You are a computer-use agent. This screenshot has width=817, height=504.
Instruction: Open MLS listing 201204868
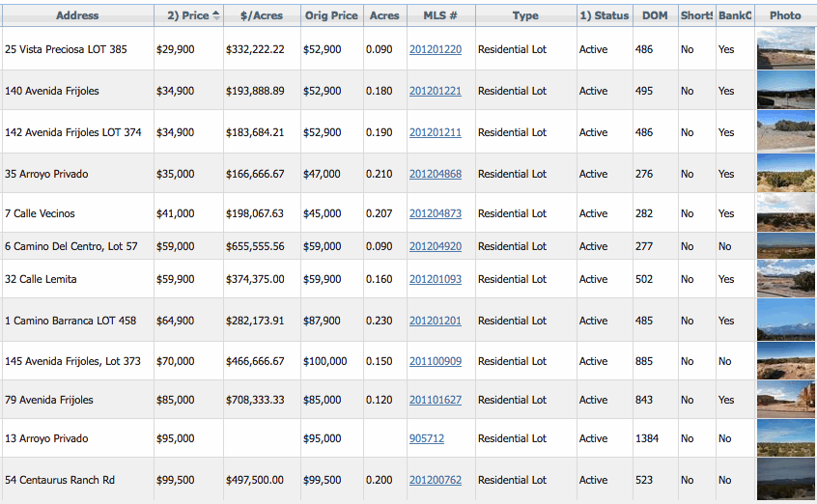tap(436, 174)
